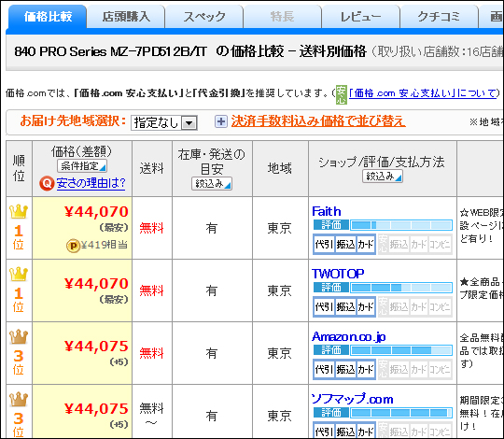The height and width of the screenshot is (439, 504).
Task: Click 東京 region in TWOTOP row
Action: (280, 290)
